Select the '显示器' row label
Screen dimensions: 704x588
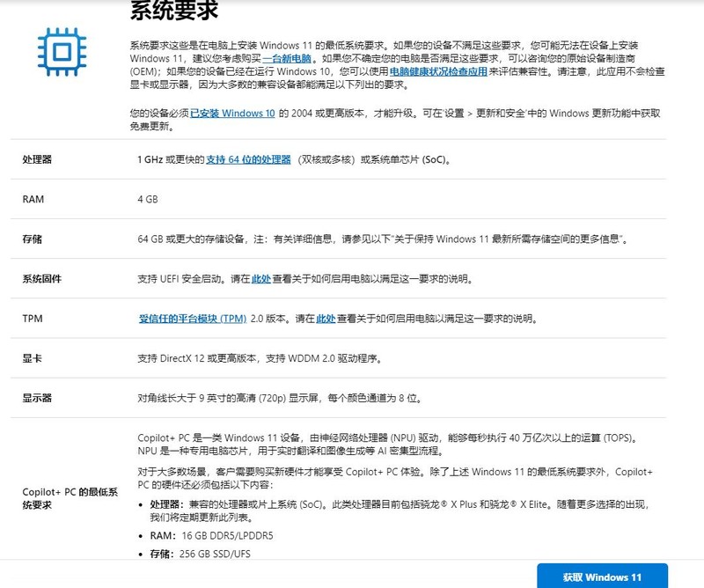coord(37,398)
